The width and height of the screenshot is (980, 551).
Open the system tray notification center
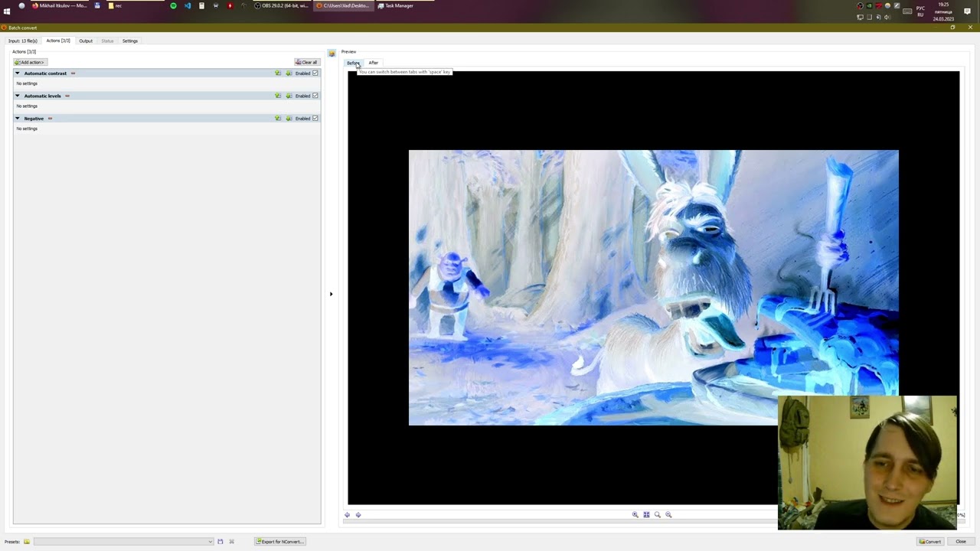click(967, 11)
